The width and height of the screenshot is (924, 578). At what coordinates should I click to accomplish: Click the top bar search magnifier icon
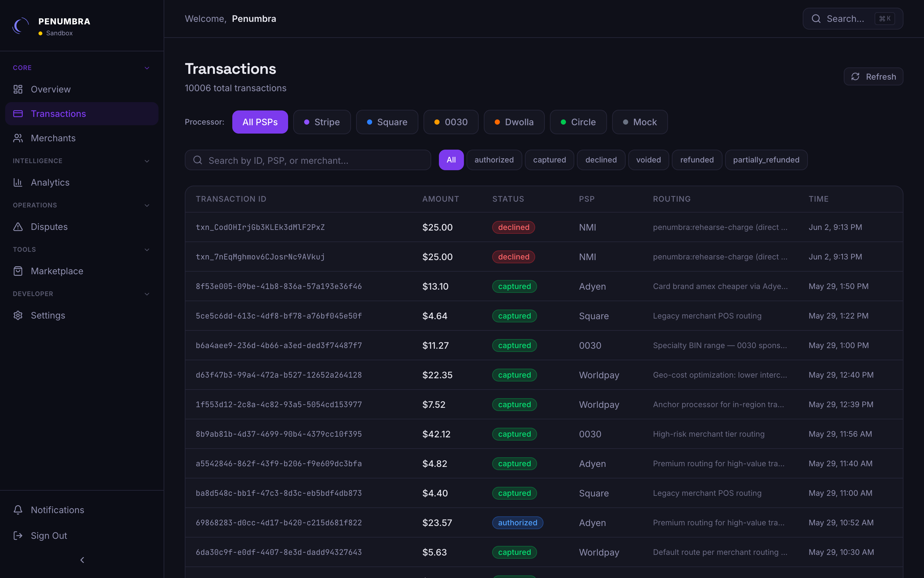816,19
